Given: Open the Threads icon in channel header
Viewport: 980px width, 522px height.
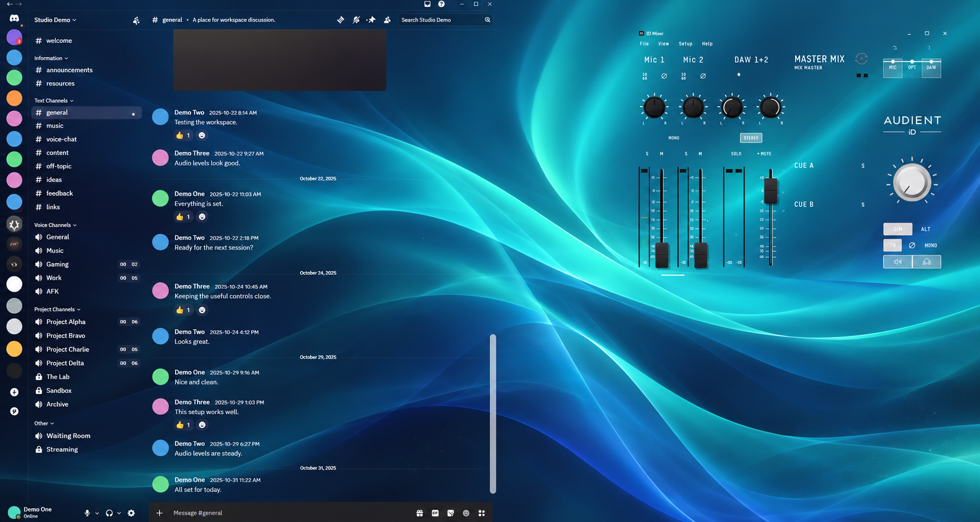Looking at the screenshot, I should point(341,20).
